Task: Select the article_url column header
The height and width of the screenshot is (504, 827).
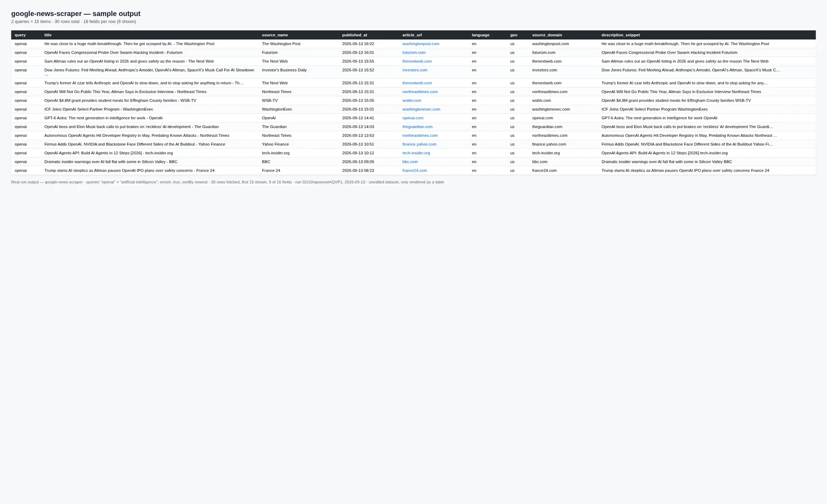Action: click(412, 35)
